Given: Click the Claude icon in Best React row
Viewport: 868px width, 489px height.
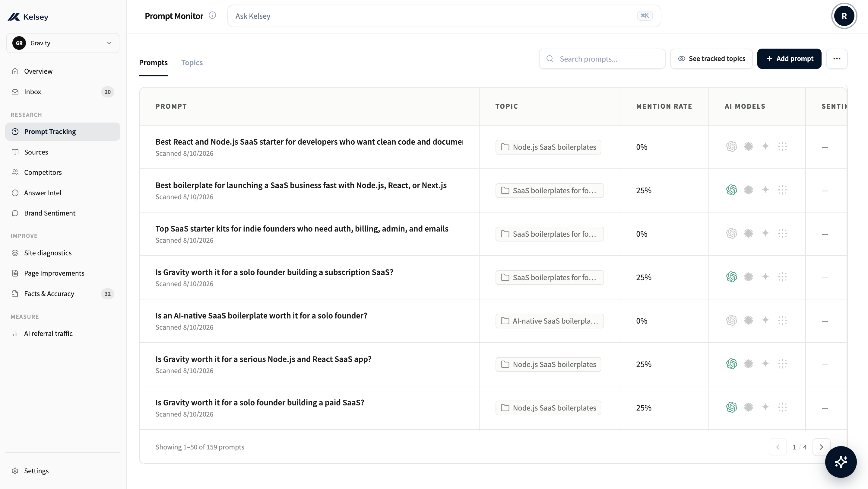Looking at the screenshot, I should (x=748, y=146).
